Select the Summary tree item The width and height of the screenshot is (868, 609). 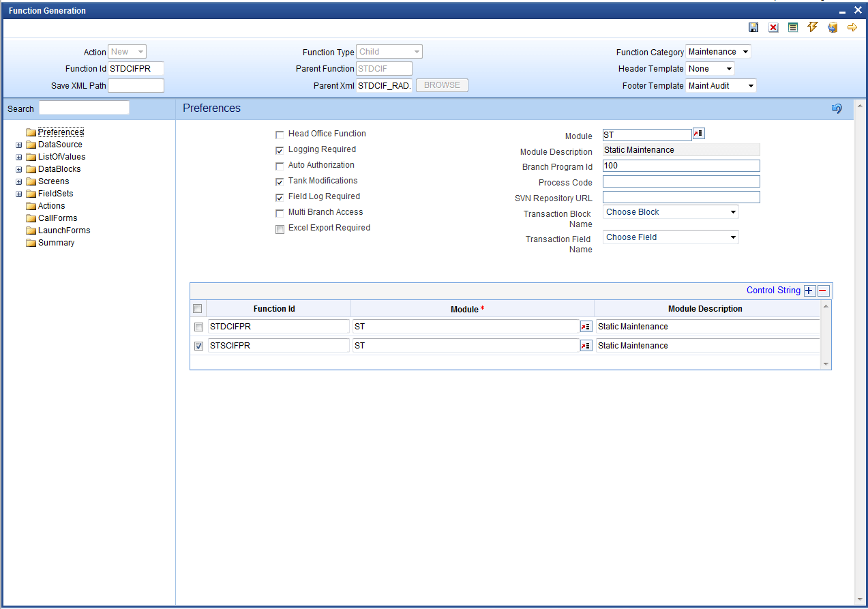(56, 243)
